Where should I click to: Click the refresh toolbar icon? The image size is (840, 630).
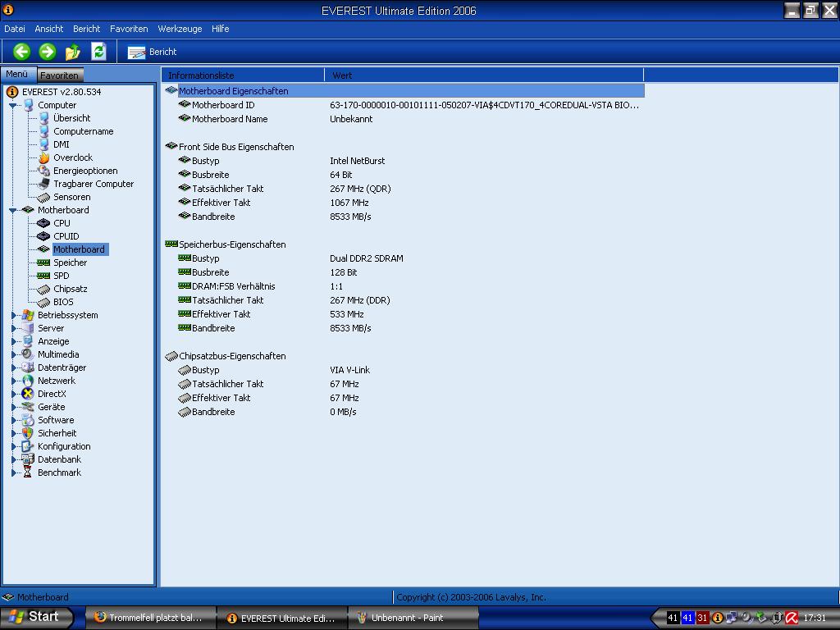pyautogui.click(x=98, y=52)
